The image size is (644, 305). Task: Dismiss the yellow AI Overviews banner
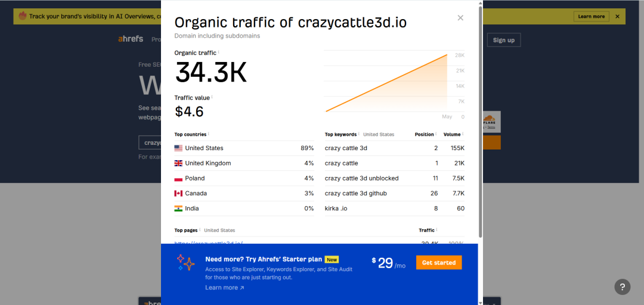coord(617,17)
